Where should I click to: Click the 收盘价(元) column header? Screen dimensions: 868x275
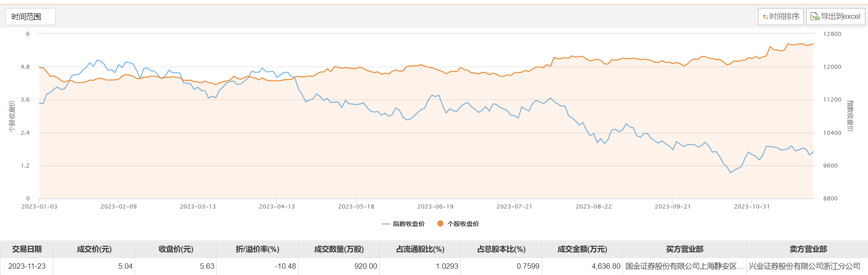[176, 249]
